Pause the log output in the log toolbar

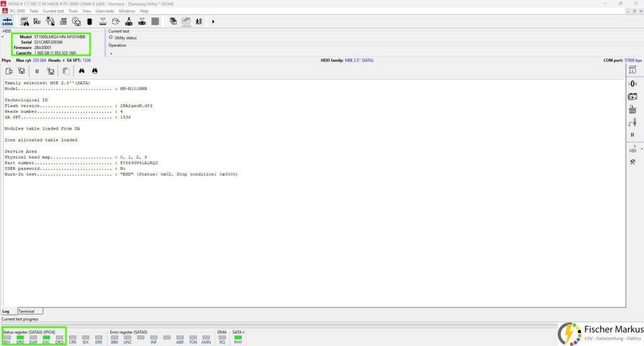click(37, 71)
